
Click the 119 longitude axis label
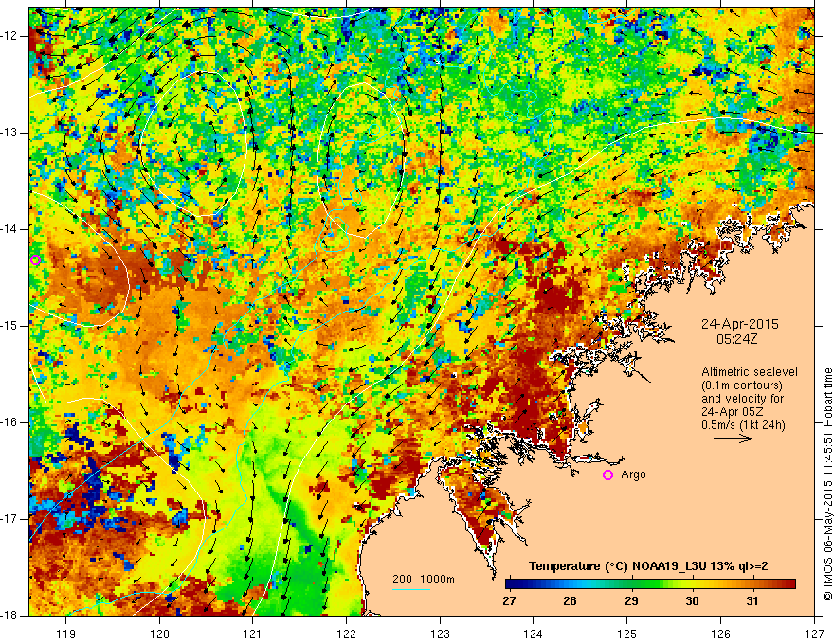(x=65, y=634)
